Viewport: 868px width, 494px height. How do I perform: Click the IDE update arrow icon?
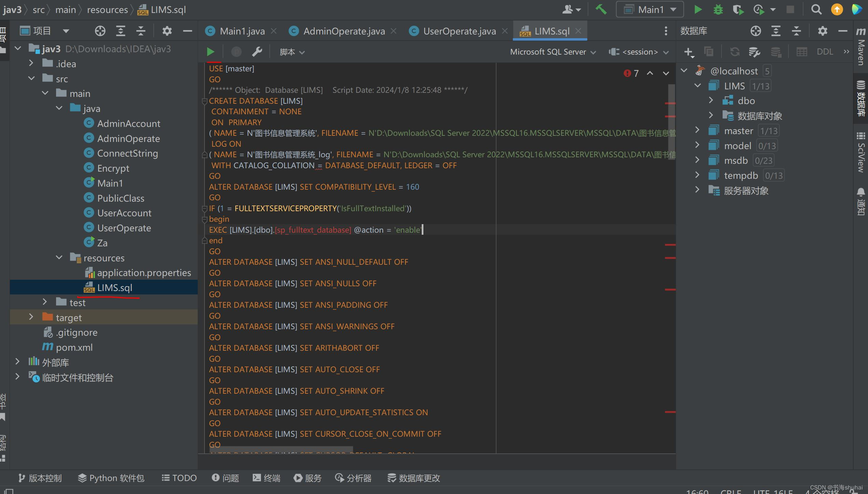tap(837, 10)
